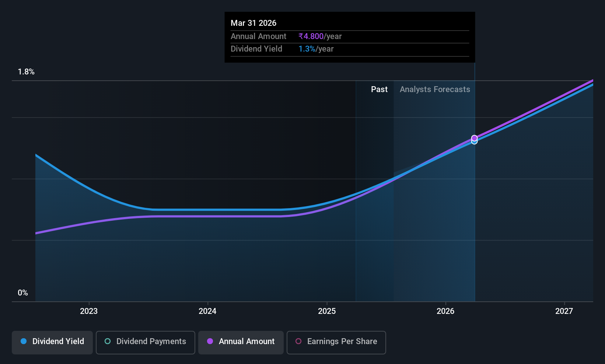Viewport: 605px width, 364px height.
Task: Select the 2023 x-axis label
Action: [x=89, y=311]
